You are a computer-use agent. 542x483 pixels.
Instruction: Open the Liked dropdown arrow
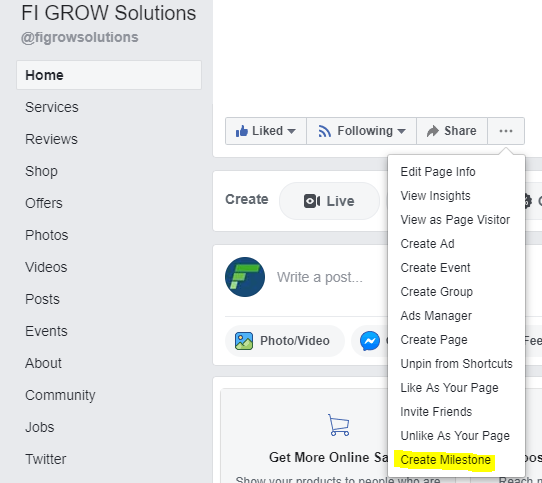point(291,131)
